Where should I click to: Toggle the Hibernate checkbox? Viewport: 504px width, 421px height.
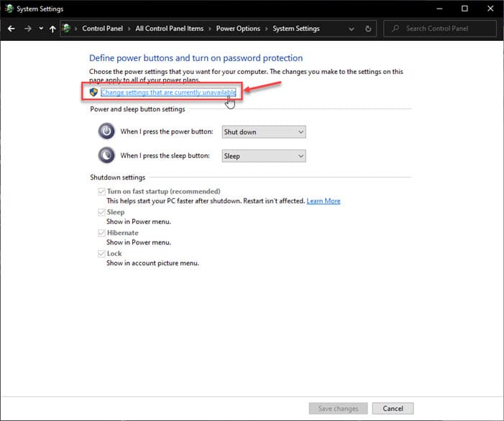click(x=101, y=233)
